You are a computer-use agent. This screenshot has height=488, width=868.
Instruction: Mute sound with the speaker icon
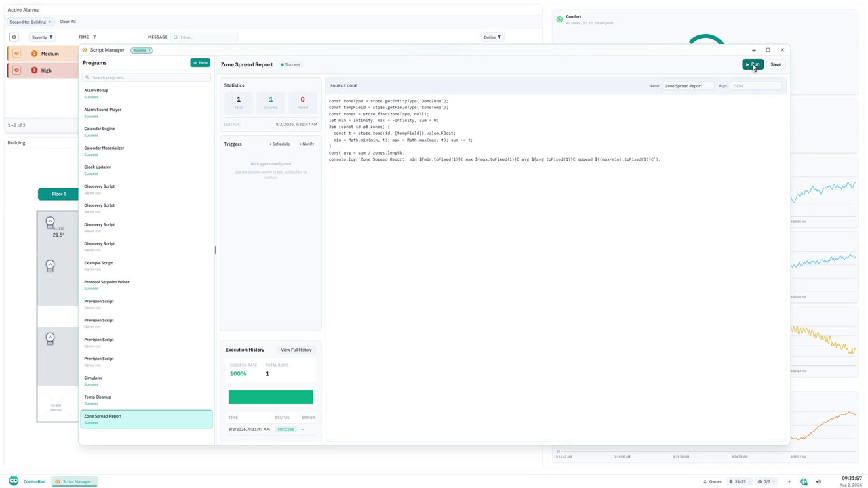(818, 482)
